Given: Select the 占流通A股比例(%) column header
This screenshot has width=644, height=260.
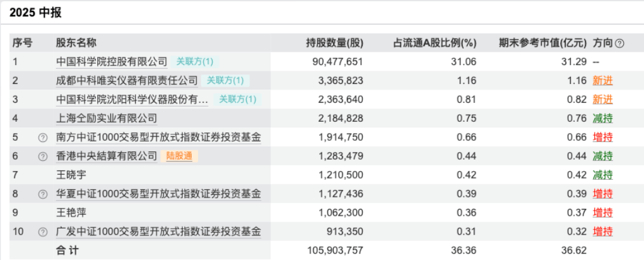Looking at the screenshot, I should tap(434, 43).
